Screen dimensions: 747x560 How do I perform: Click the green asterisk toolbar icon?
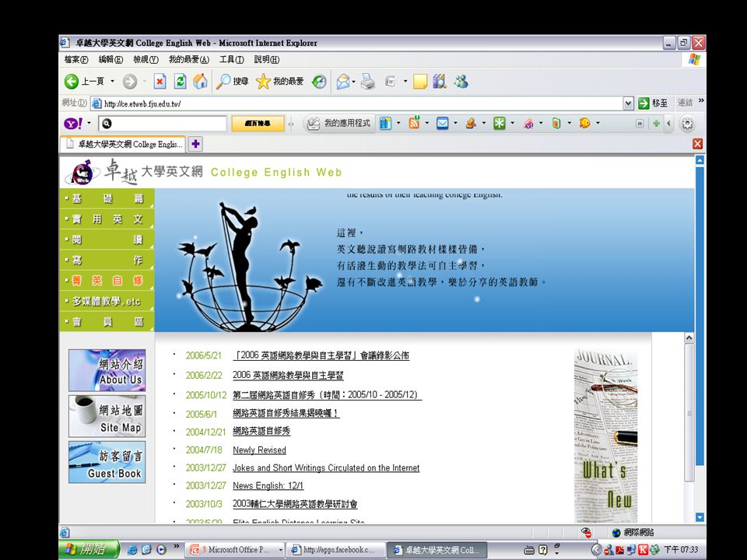[499, 124]
